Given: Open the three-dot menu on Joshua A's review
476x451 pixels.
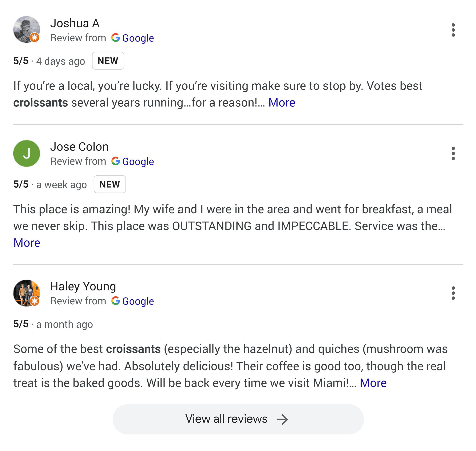Looking at the screenshot, I should coord(453,30).
